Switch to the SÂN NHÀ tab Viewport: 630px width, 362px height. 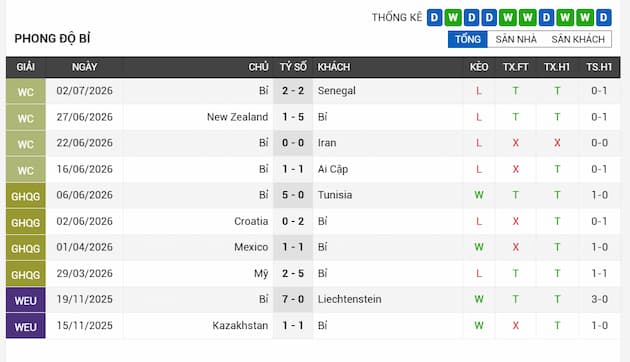[516, 39]
